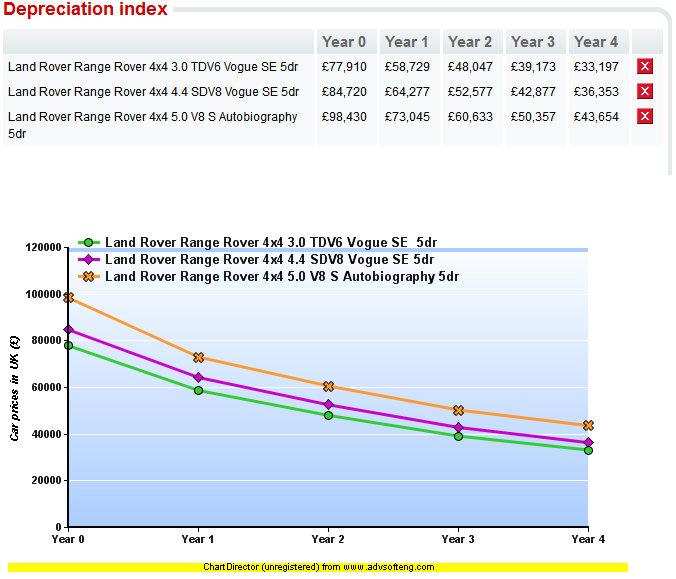The image size is (676, 579).
Task: Click the £39,173 price cell
Action: 533,67
